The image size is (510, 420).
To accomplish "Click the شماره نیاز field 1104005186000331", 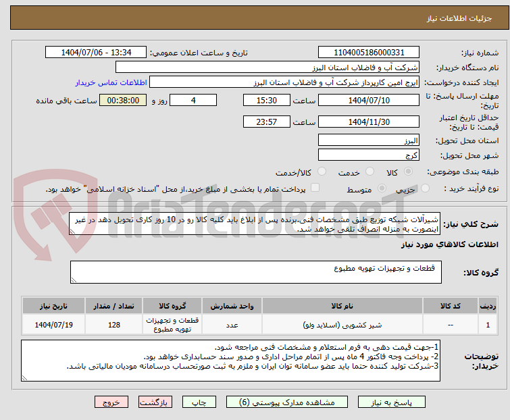I will (x=369, y=53).
